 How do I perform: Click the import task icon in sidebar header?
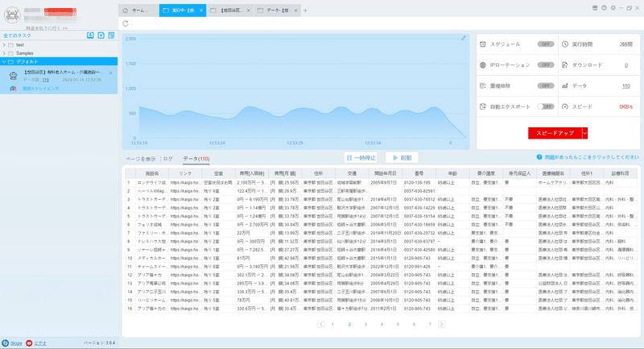[90, 35]
